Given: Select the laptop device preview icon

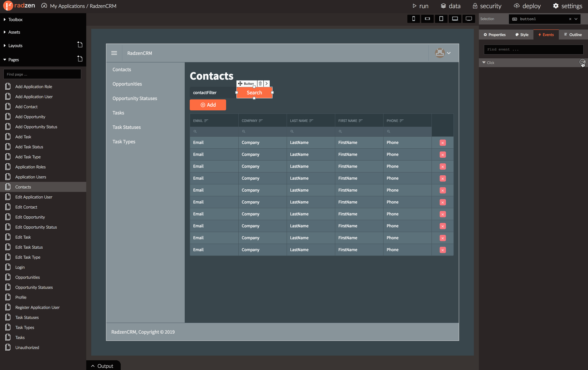Looking at the screenshot, I should point(455,19).
